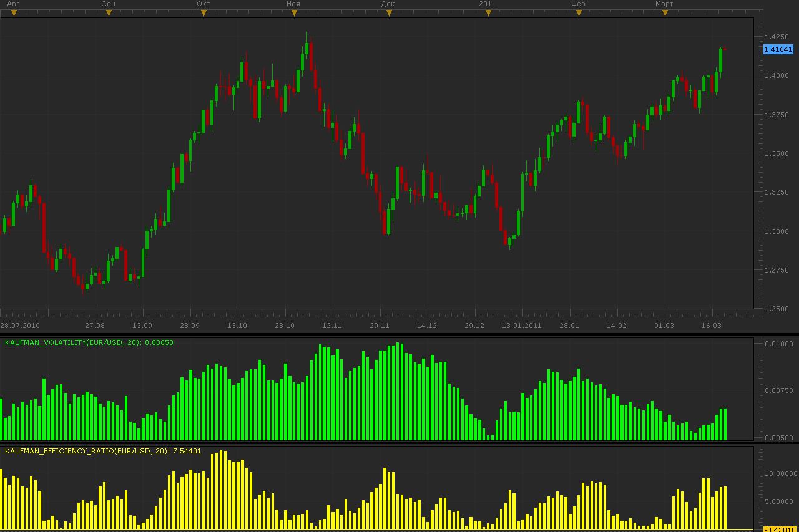
Task: Click the 1.3000 price axis label
Action: click(777, 231)
